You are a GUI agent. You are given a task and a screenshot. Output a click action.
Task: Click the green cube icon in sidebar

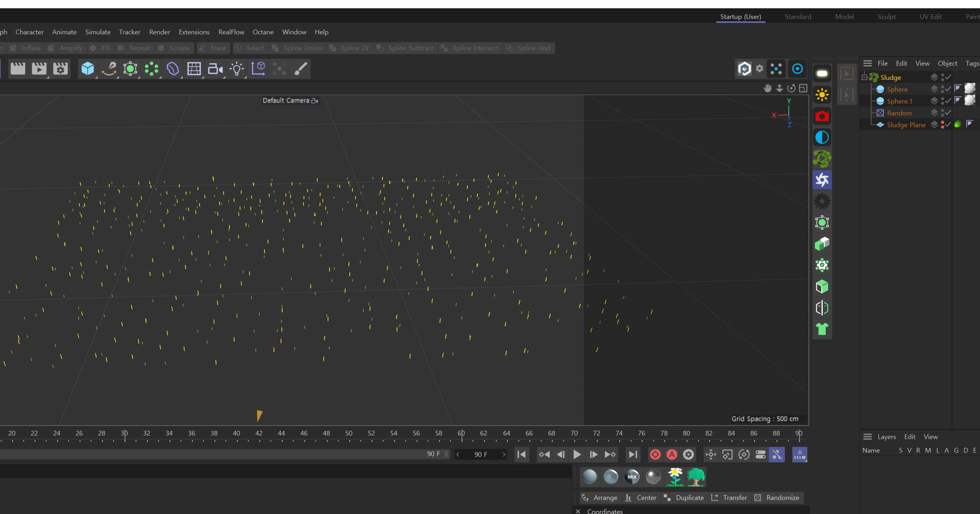(822, 286)
